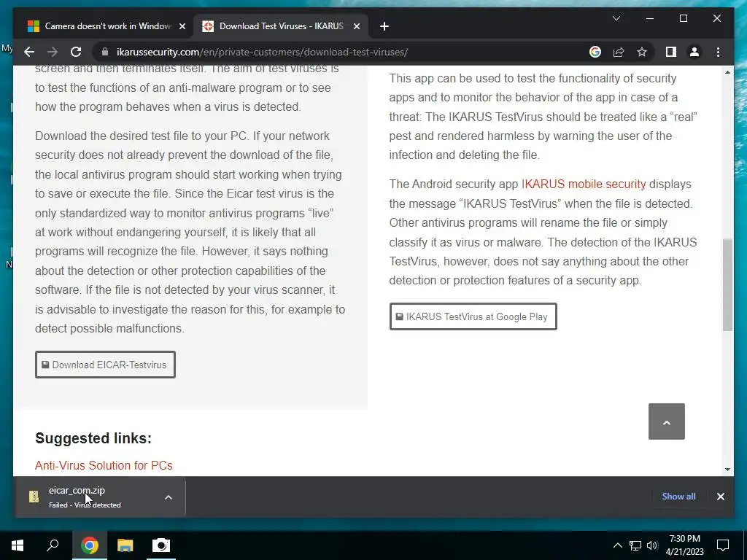Click the zip file icon in downloads bar

[34, 497]
